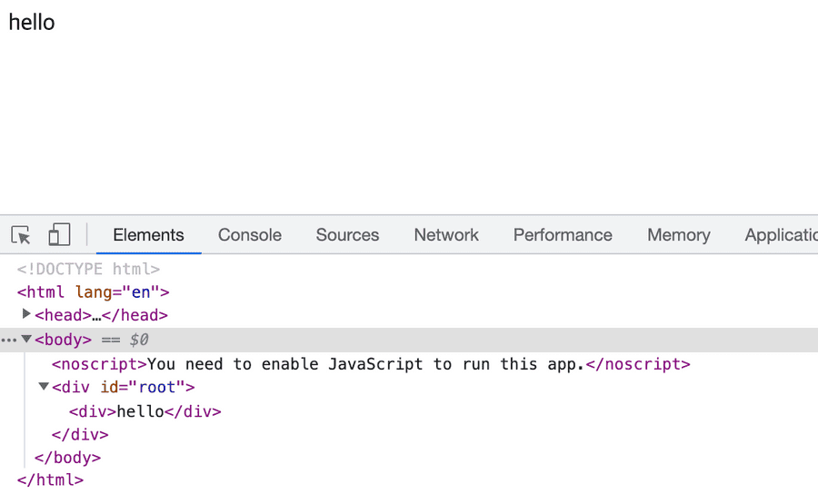818x504 pixels.
Task: Activate the inspect element picker icon
Action: tap(21, 235)
